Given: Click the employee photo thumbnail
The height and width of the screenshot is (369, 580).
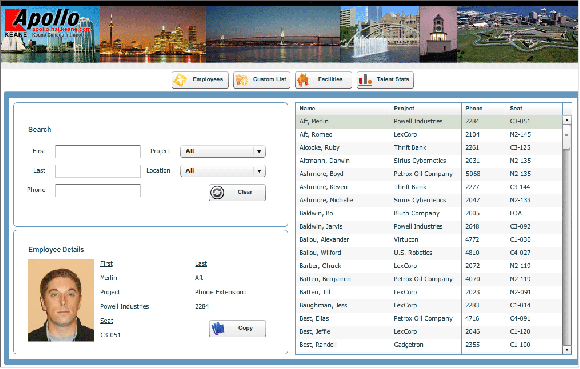Looking at the screenshot, I should [x=61, y=300].
